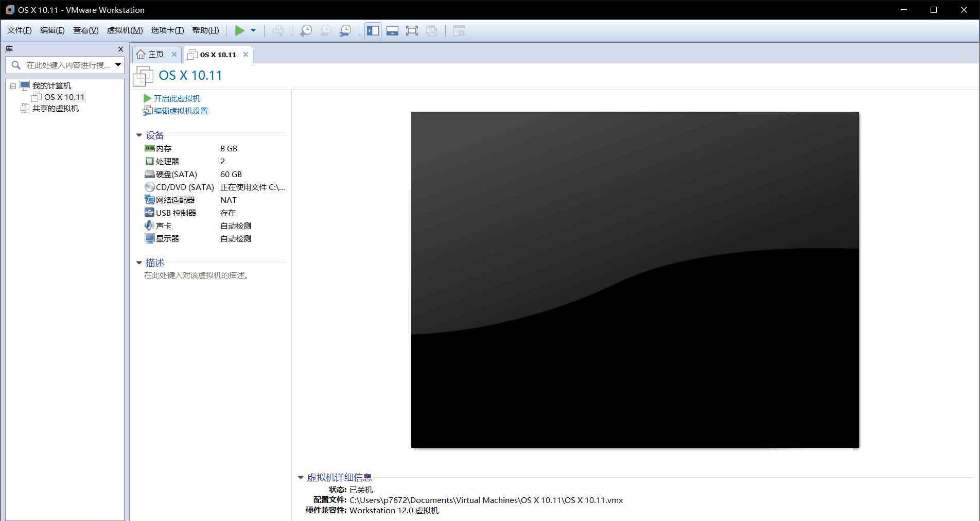The image size is (980, 521).
Task: Click 编辑虚拟机设置 link
Action: click(181, 111)
